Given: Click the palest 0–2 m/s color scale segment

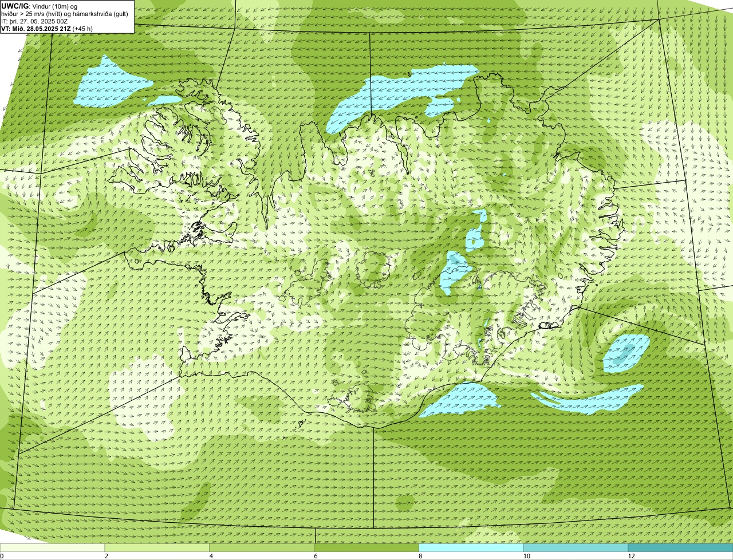Looking at the screenshot, I should [53, 547].
